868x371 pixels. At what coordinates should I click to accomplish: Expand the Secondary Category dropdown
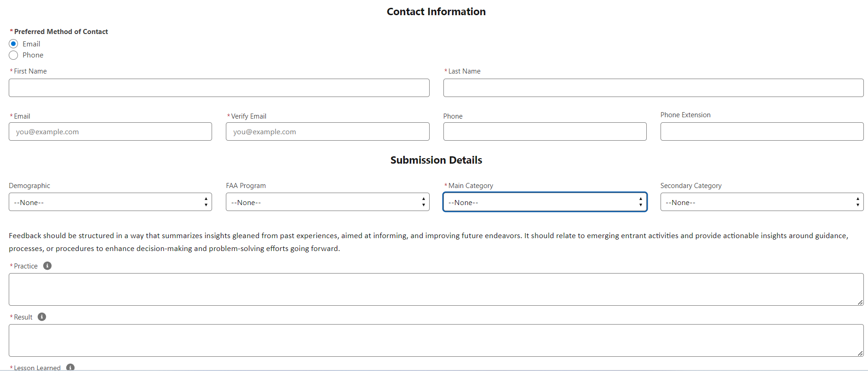click(x=762, y=202)
